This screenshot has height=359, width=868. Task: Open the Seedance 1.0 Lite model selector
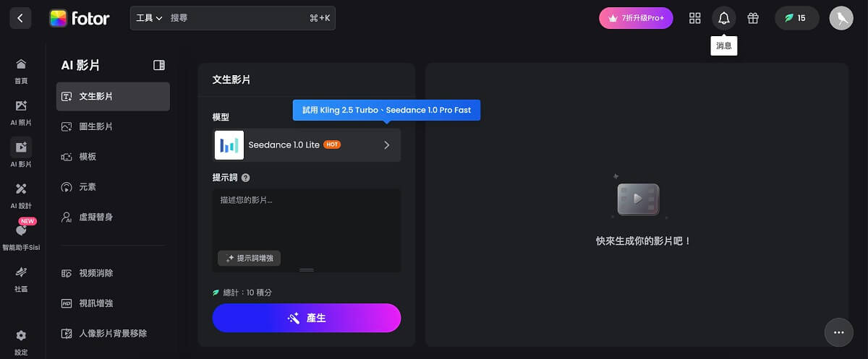tap(307, 145)
